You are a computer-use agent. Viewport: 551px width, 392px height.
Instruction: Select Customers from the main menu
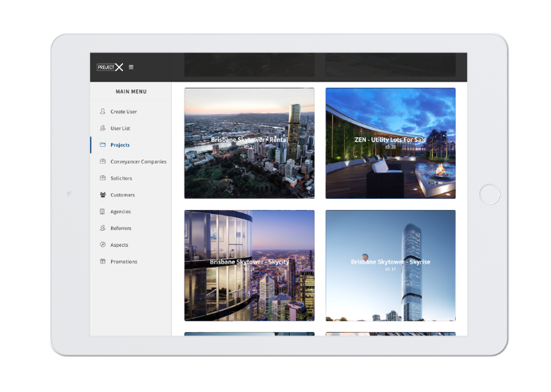122,195
